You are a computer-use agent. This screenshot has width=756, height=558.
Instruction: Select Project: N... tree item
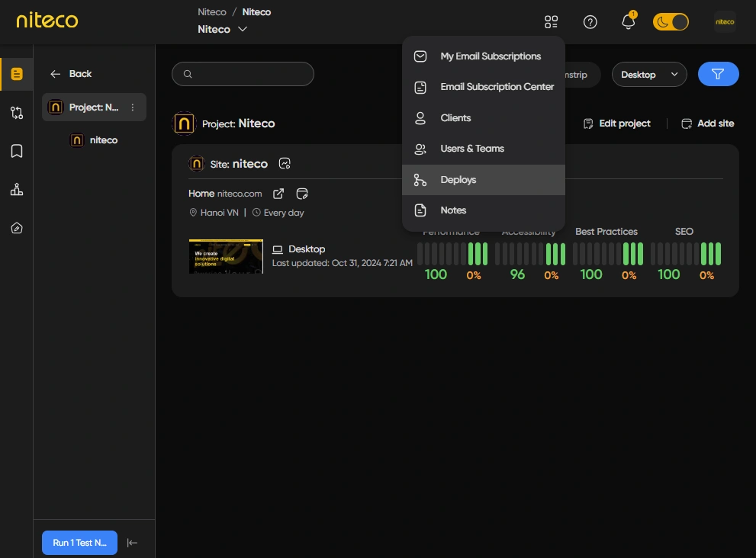pos(94,107)
